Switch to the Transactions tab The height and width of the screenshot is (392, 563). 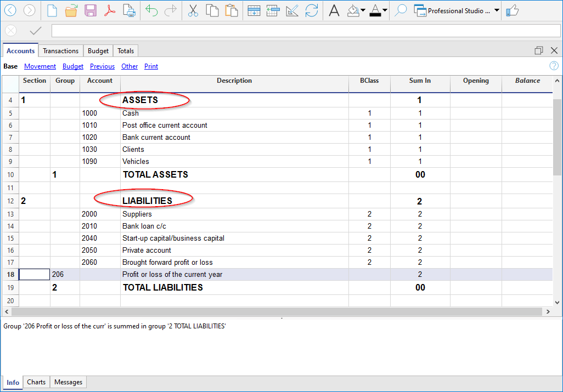click(x=60, y=51)
